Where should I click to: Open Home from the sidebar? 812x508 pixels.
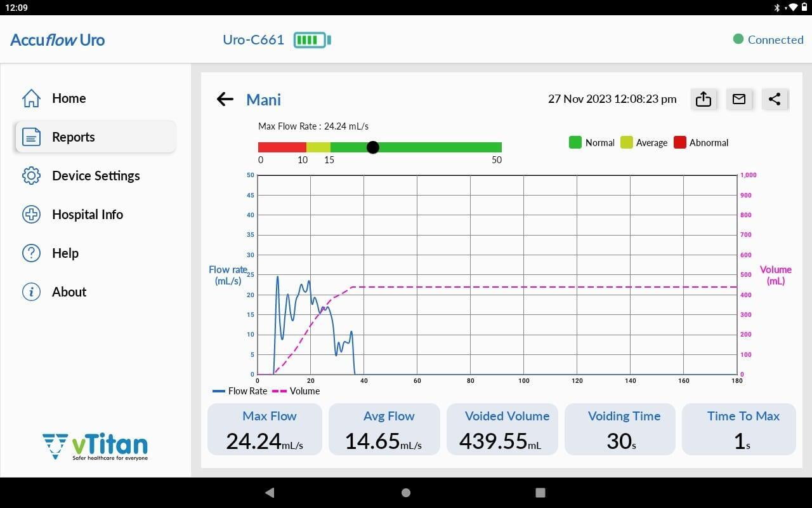(x=95, y=98)
